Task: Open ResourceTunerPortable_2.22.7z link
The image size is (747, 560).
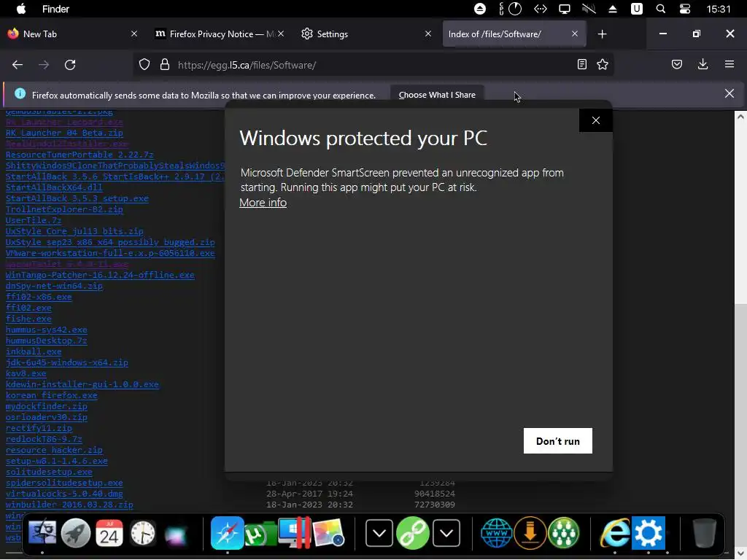Action: click(80, 155)
